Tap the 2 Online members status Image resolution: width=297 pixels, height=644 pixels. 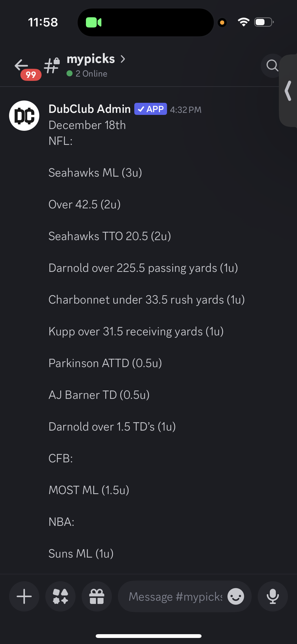pyautogui.click(x=87, y=74)
